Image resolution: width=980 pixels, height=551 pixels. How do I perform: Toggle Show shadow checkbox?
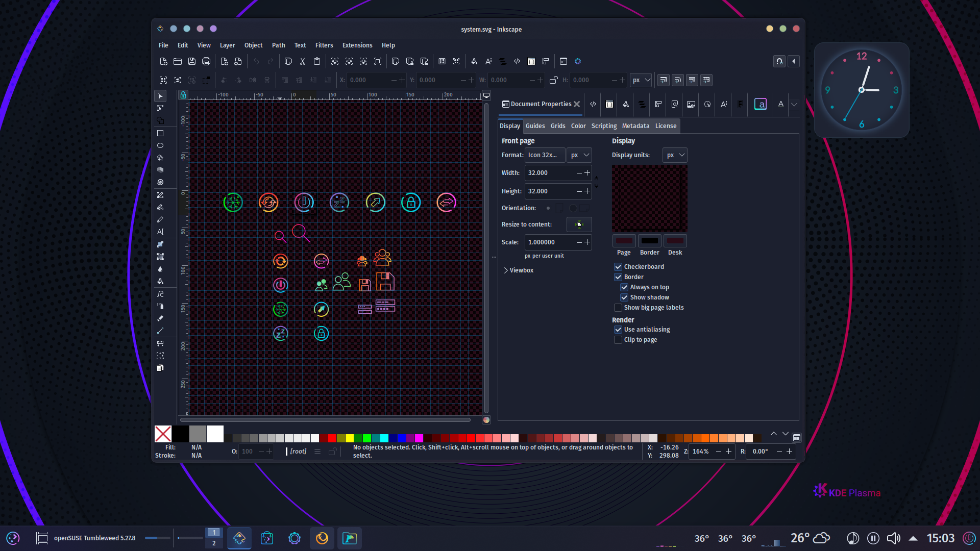(x=624, y=297)
